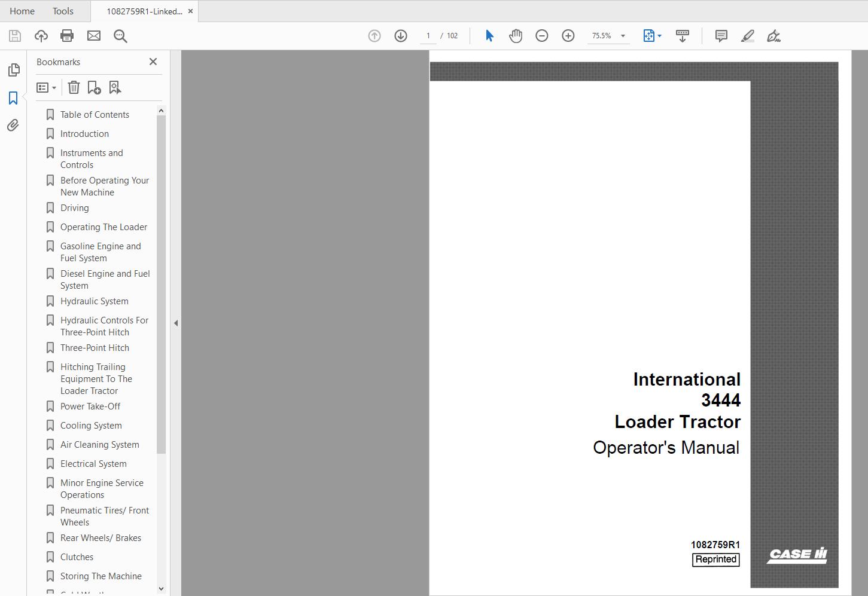Open Hydraulic Controls For Three-Point Hitch bookmark
This screenshot has width=868, height=596.
point(104,326)
